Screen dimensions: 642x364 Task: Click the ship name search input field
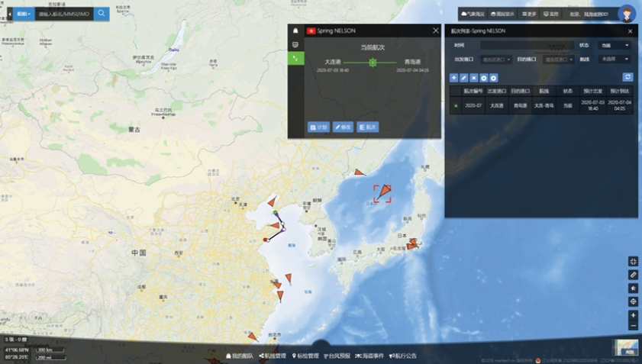[63, 14]
